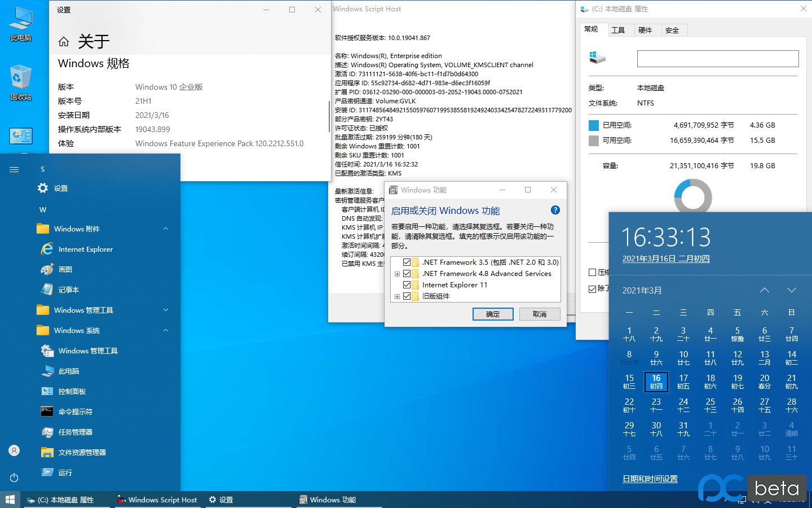
Task: Toggle 旧版组件 checkbox
Action: click(x=407, y=296)
